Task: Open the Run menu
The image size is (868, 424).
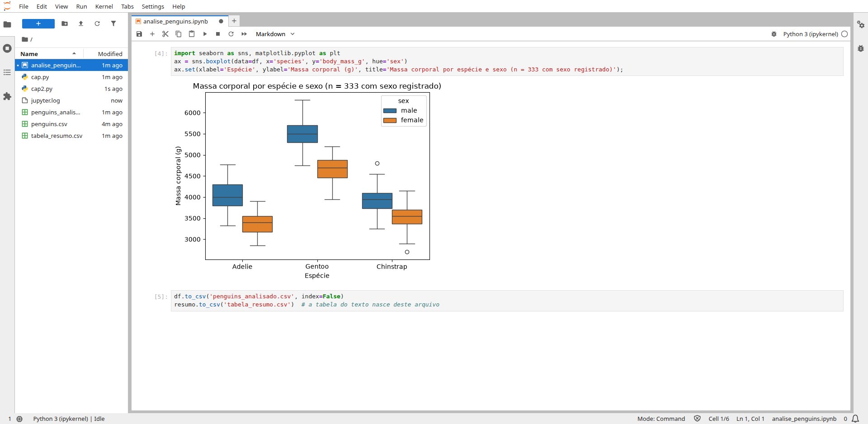Action: [x=81, y=6]
